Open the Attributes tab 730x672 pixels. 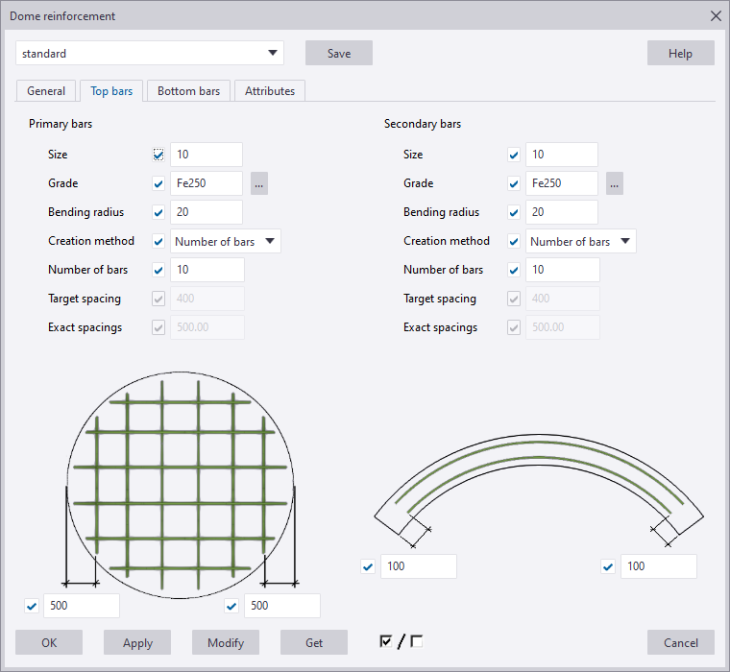click(270, 91)
